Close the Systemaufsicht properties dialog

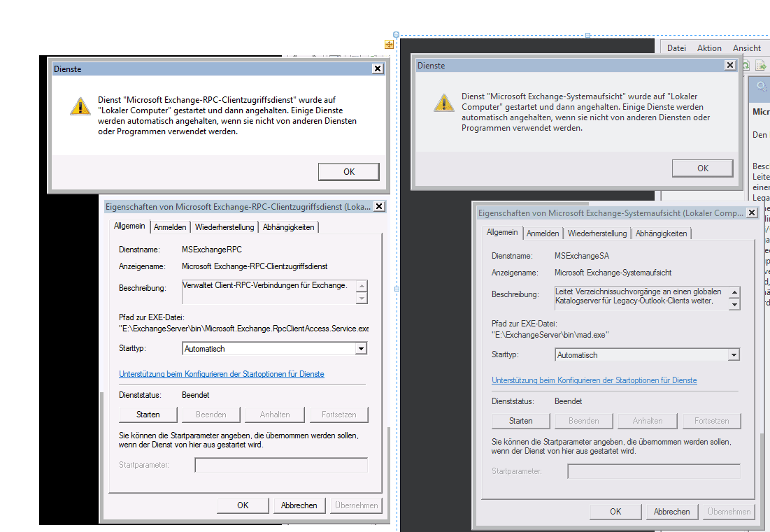point(752,213)
